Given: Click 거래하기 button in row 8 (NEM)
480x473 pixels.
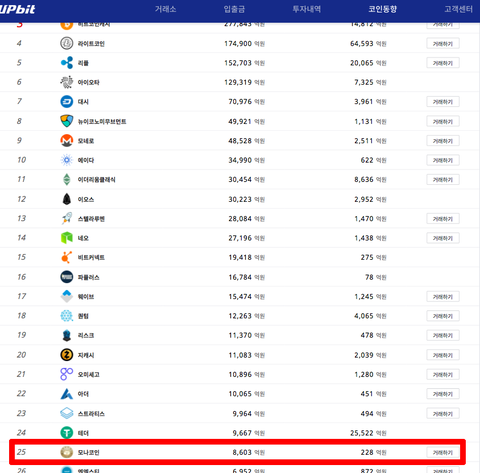Looking at the screenshot, I should (x=443, y=121).
